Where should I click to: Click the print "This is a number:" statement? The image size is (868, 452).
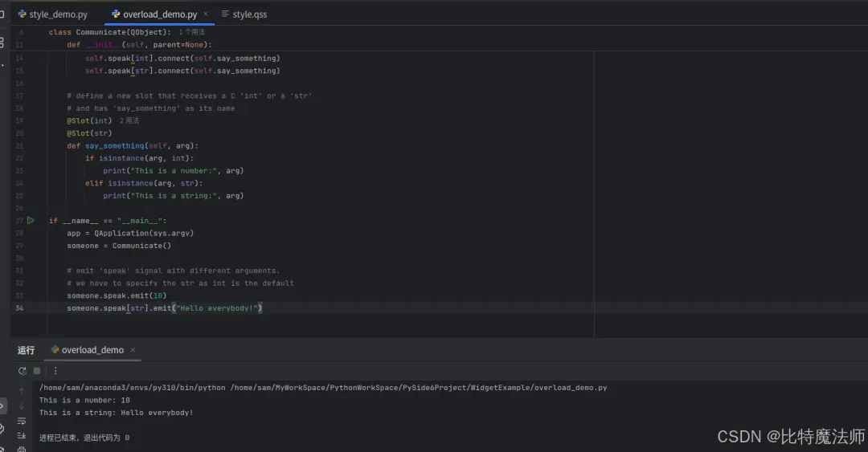(174, 171)
